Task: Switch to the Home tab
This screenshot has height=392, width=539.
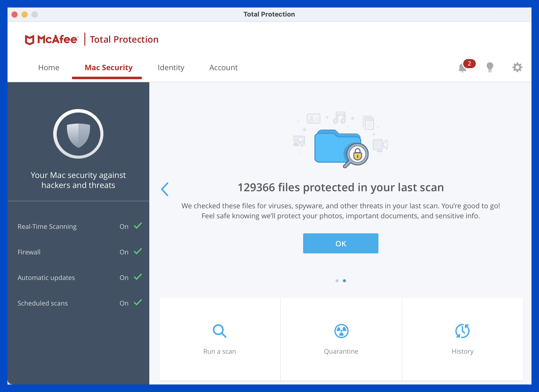Action: click(49, 68)
